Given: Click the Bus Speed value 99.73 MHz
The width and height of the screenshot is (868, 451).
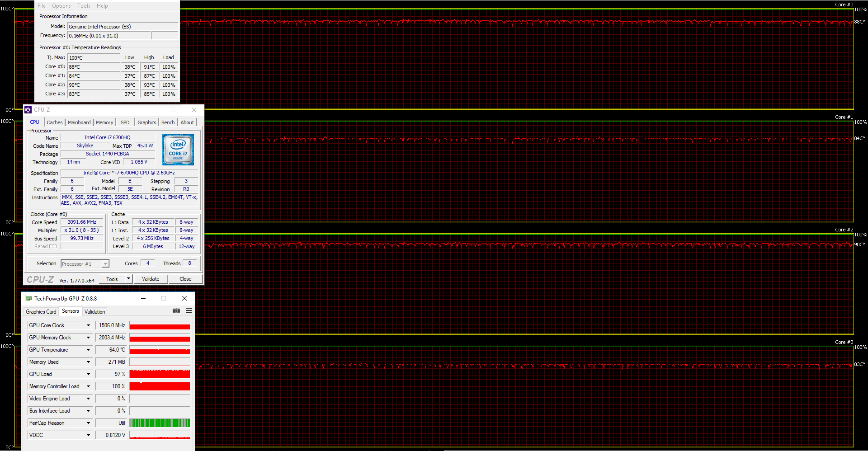Looking at the screenshot, I should click(82, 239).
